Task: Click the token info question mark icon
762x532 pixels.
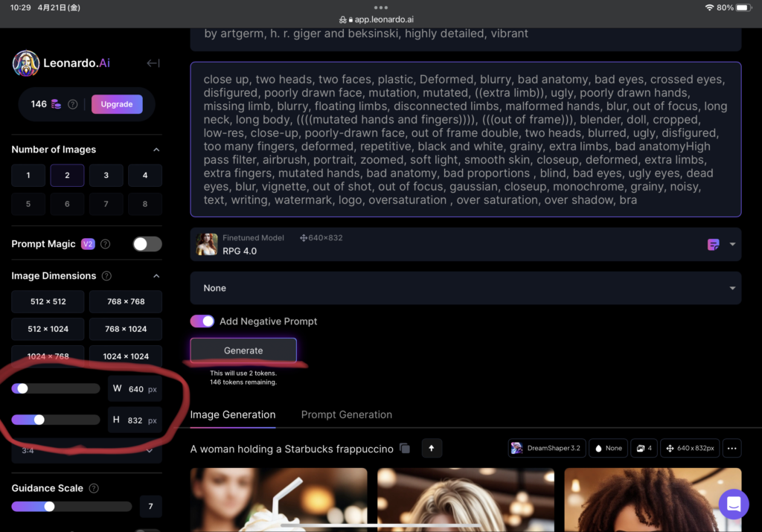Action: [x=72, y=105]
